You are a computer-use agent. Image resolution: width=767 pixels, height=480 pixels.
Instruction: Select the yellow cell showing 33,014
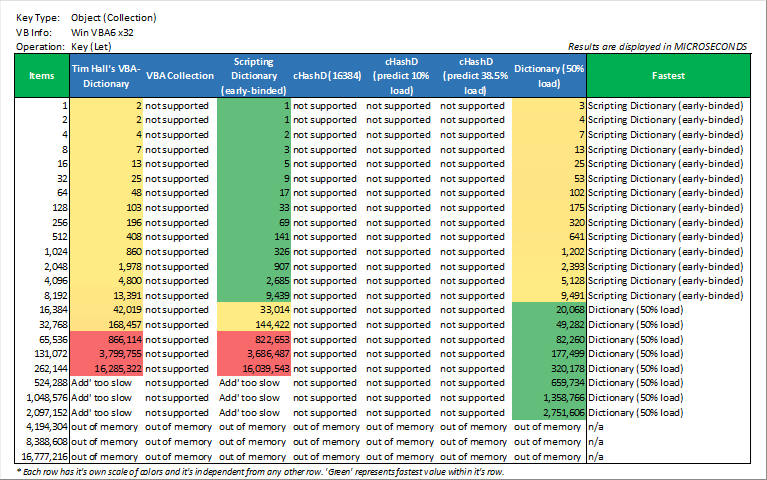pos(252,310)
